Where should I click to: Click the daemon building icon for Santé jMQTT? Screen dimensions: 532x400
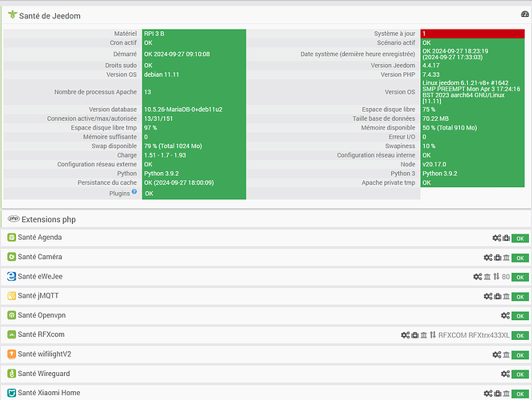tap(506, 297)
